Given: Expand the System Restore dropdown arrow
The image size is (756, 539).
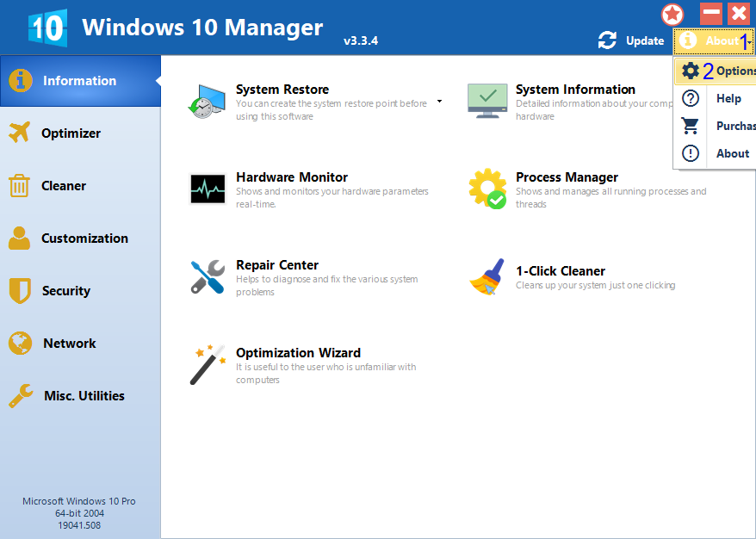Looking at the screenshot, I should (x=439, y=102).
